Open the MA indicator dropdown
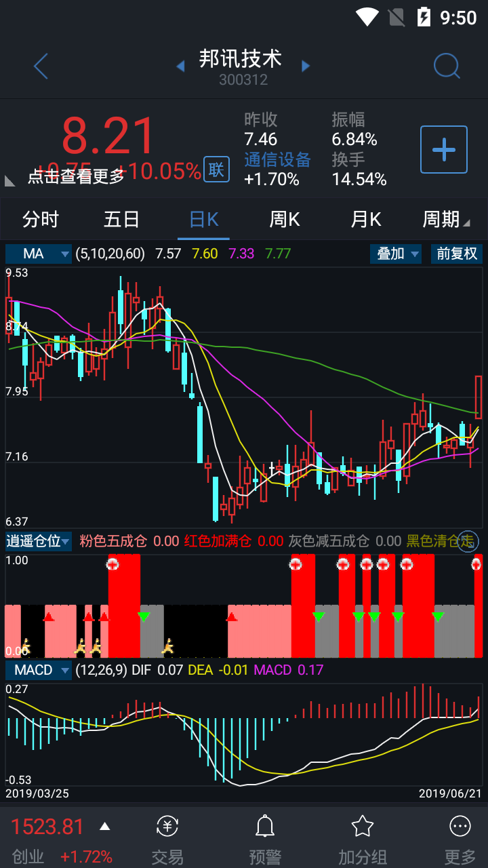Image resolution: width=488 pixels, height=868 pixels. tap(39, 254)
